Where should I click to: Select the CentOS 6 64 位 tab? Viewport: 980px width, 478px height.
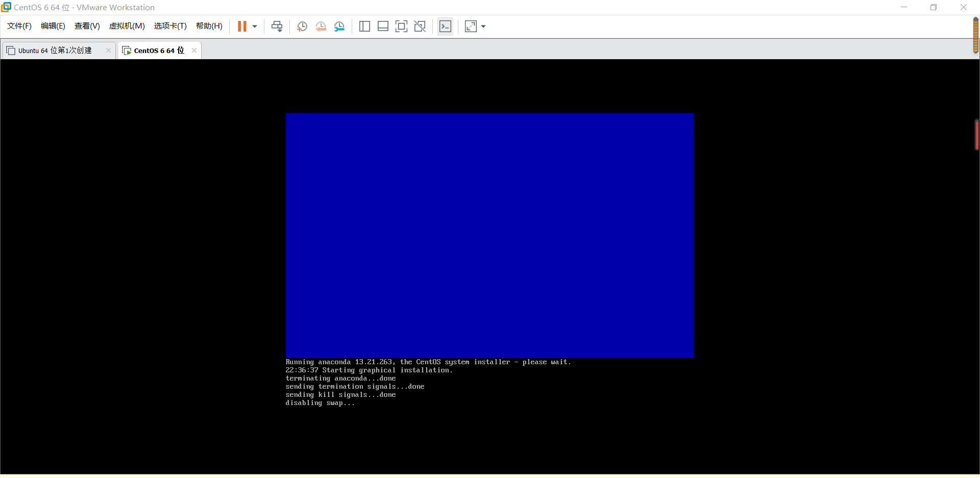[159, 51]
